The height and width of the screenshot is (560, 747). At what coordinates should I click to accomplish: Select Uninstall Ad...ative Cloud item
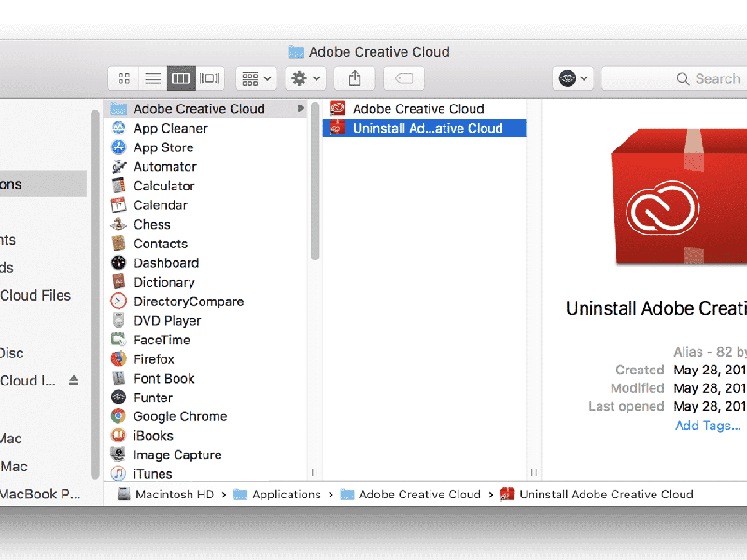(x=425, y=128)
